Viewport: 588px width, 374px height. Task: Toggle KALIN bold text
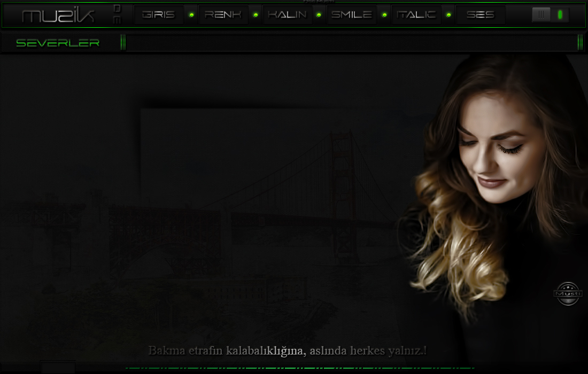(287, 14)
